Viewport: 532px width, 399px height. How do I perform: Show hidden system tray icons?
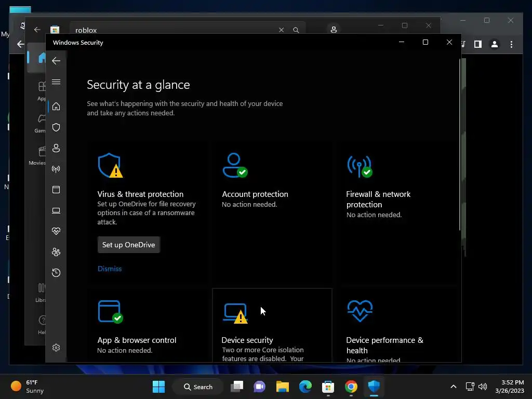(x=453, y=387)
